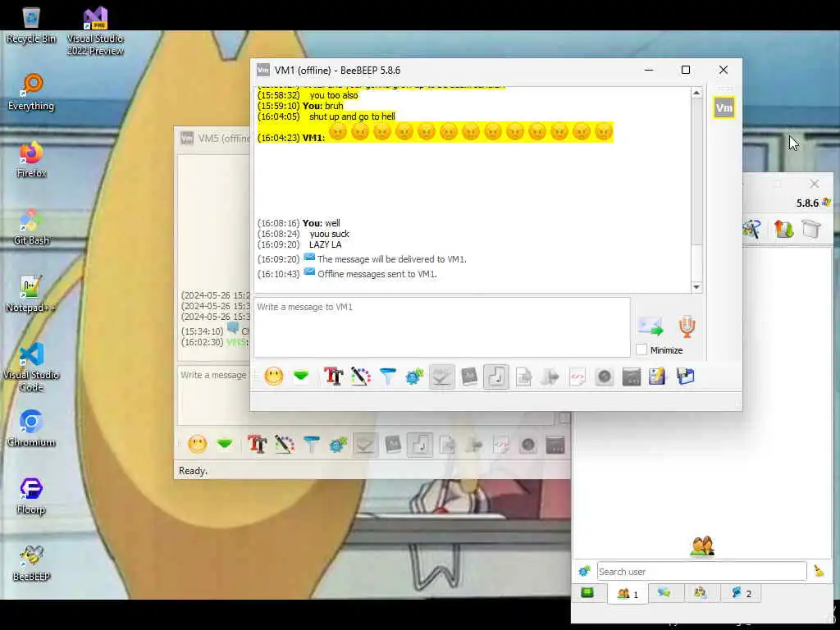
Task: Open user list settings gear beside search
Action: click(584, 571)
